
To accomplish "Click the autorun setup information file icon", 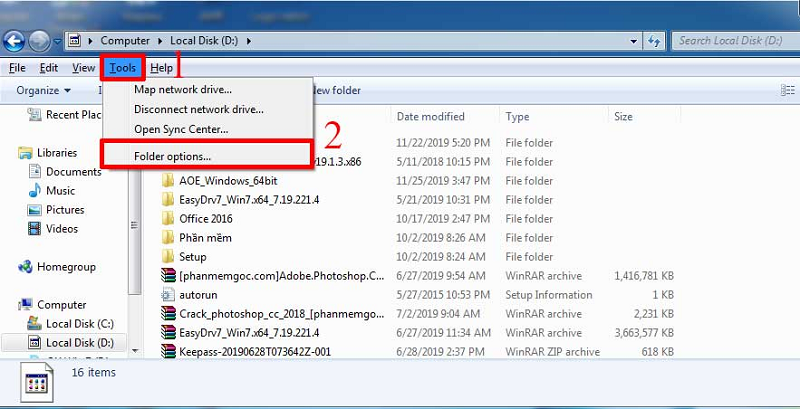I will tap(168, 295).
